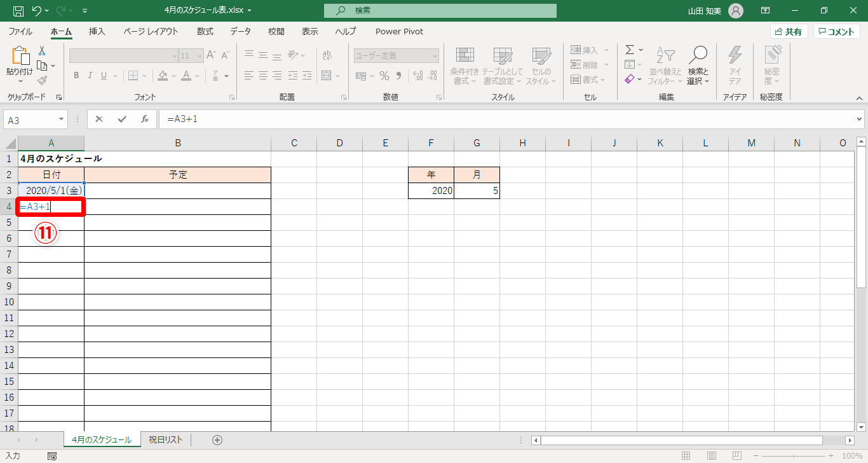The image size is (868, 463).
Task: Open the Insert Function fx dialog
Action: 144,119
